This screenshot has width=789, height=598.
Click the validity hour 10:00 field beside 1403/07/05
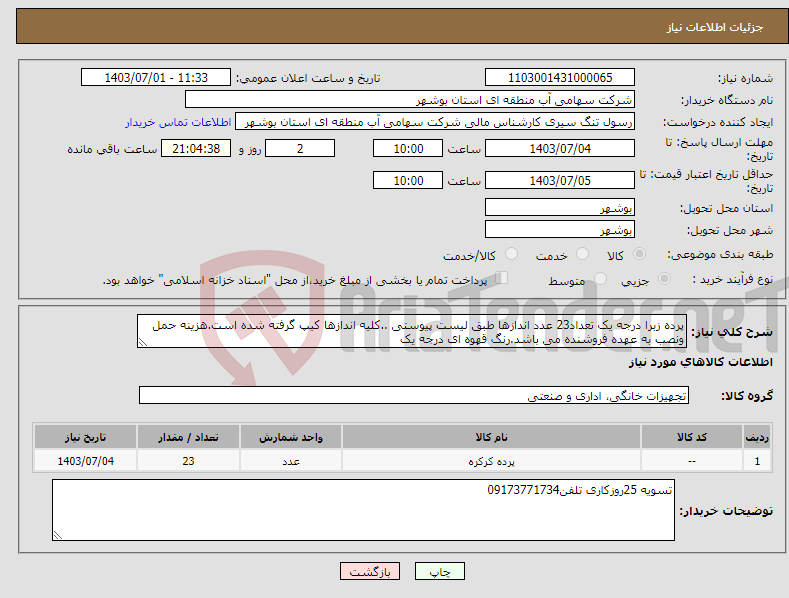pos(408,180)
